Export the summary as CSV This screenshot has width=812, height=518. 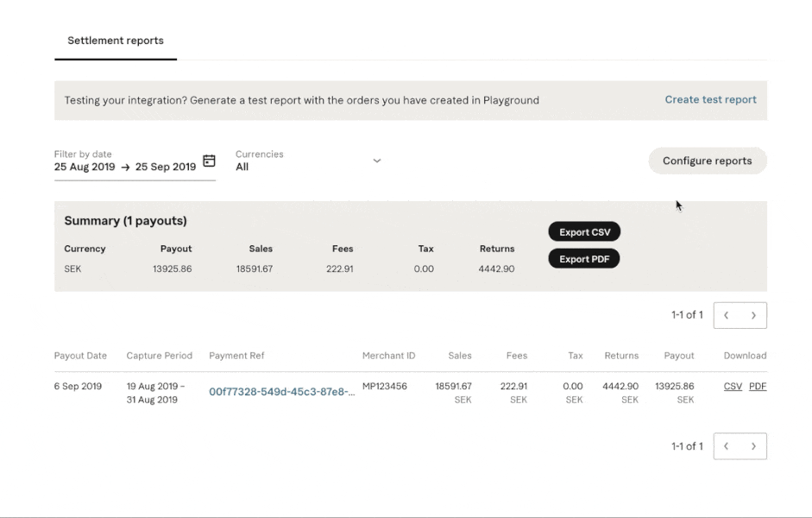coord(585,232)
